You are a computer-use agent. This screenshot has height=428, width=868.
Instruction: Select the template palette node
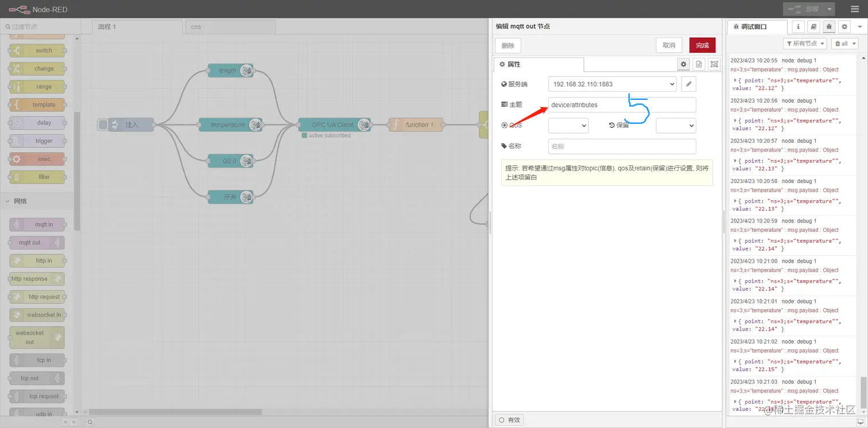37,104
